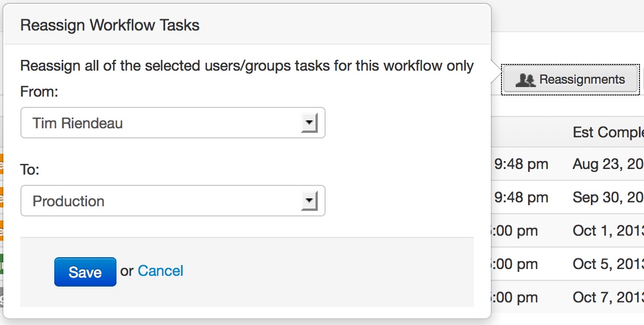644x325 pixels.
Task: Open the From dropdown showing Tim Riendeau
Action: 173,123
